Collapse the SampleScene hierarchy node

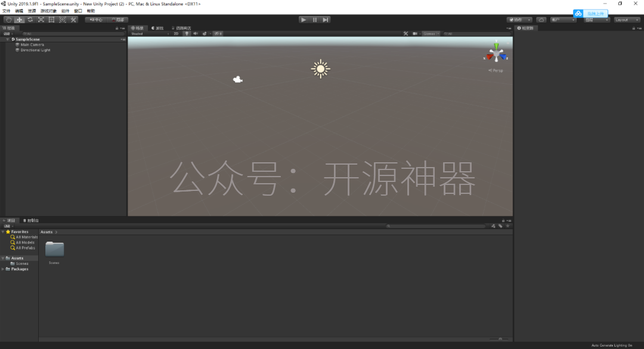point(7,39)
